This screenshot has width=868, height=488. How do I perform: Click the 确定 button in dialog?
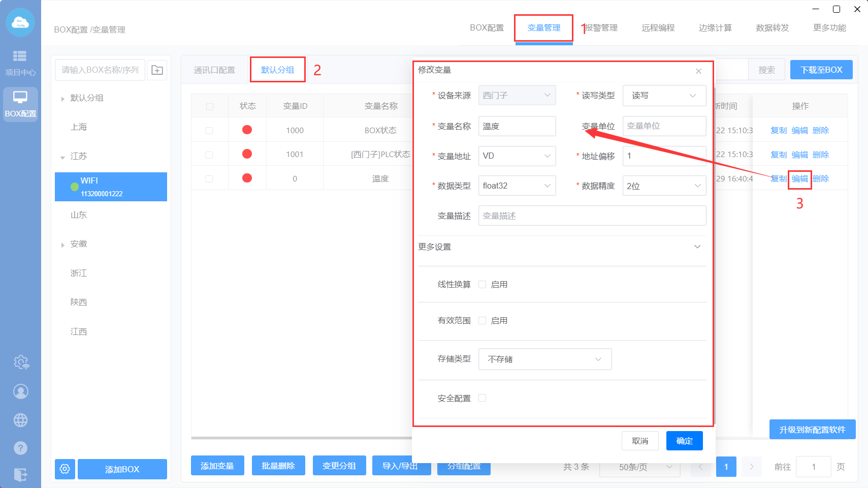[684, 441]
